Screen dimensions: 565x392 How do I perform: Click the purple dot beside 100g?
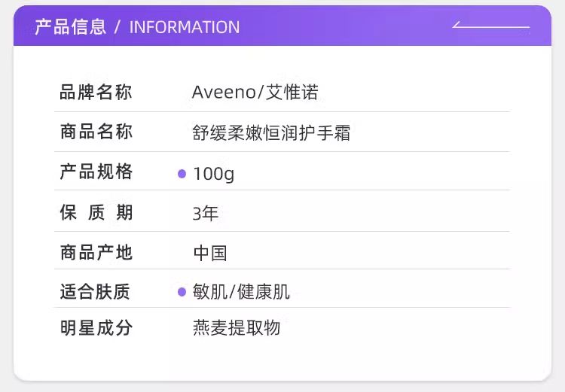pyautogui.click(x=182, y=174)
